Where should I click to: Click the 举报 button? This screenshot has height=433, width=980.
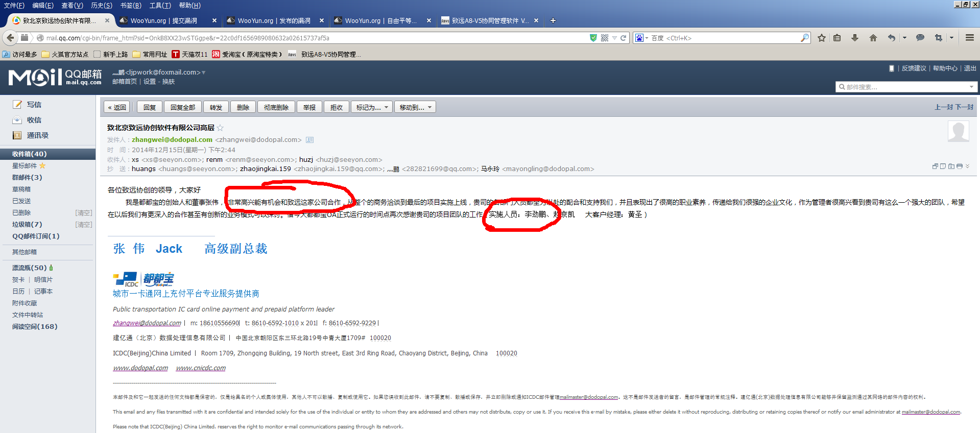tap(309, 107)
